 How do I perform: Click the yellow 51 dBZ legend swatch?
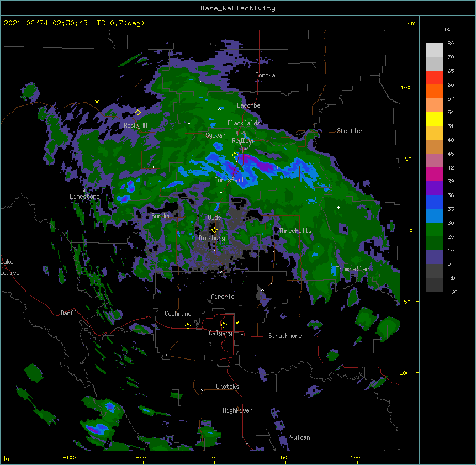coord(434,119)
